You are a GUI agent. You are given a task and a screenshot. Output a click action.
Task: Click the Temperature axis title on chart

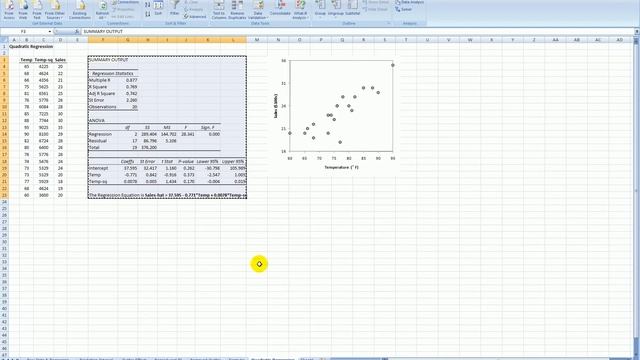coord(342,167)
